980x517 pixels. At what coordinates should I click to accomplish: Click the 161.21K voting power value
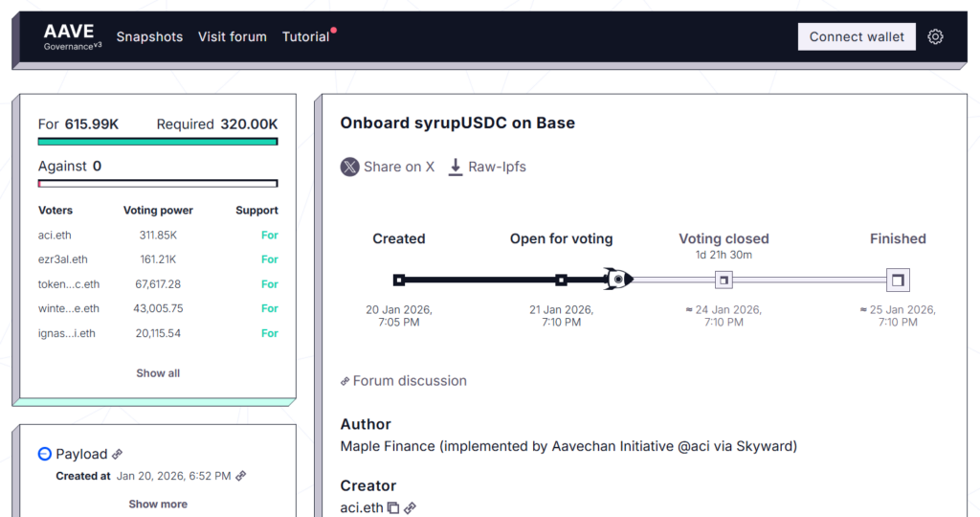click(158, 259)
